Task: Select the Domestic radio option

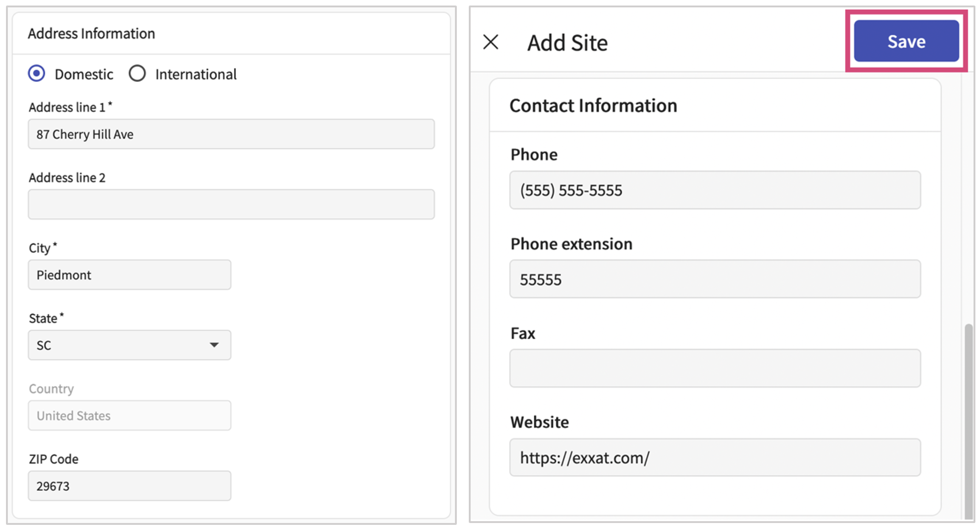Action: tap(36, 74)
